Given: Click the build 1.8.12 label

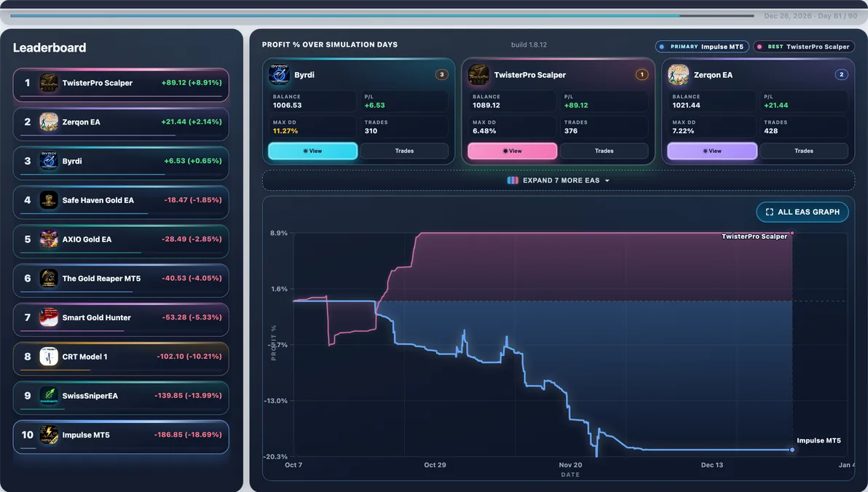Looking at the screenshot, I should pyautogui.click(x=529, y=45).
